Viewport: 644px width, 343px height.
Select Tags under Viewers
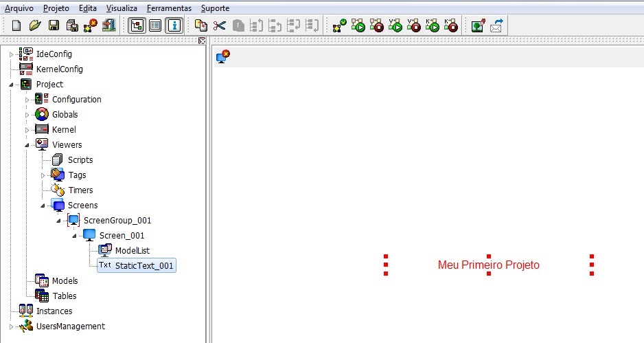click(x=77, y=175)
